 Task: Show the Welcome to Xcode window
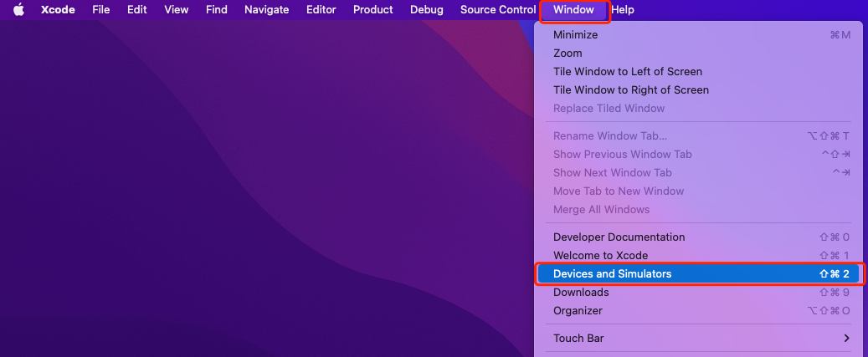(600, 256)
